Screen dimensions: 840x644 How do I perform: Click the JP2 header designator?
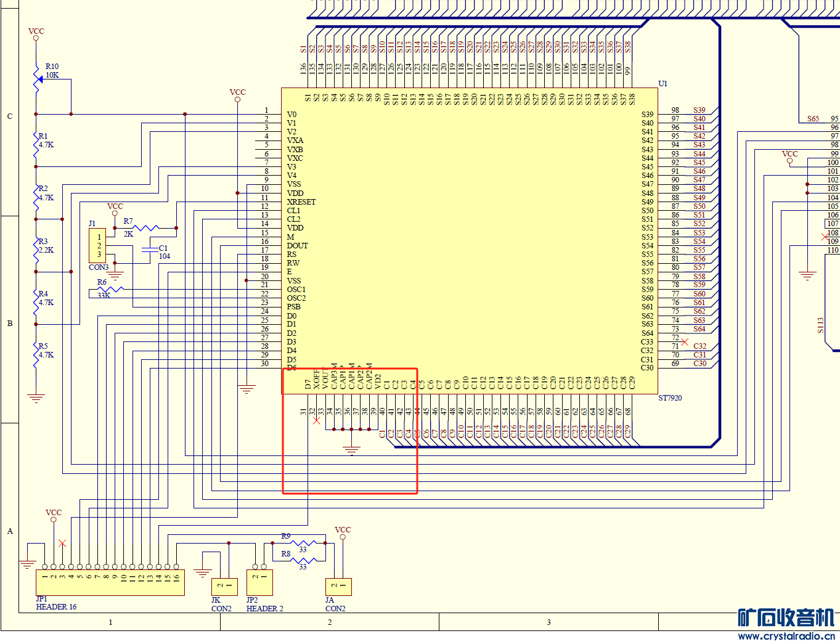252,600
